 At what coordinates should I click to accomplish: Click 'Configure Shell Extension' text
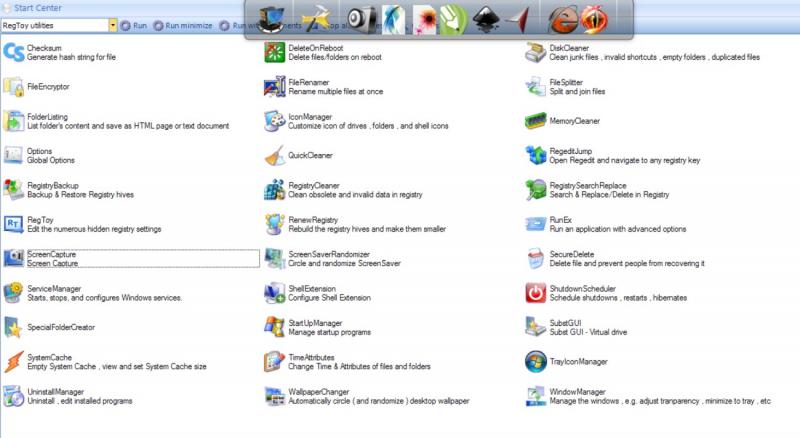(330, 298)
